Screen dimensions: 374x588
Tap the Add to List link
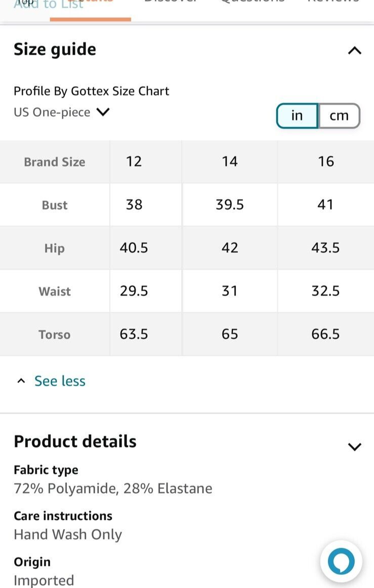coord(49,5)
